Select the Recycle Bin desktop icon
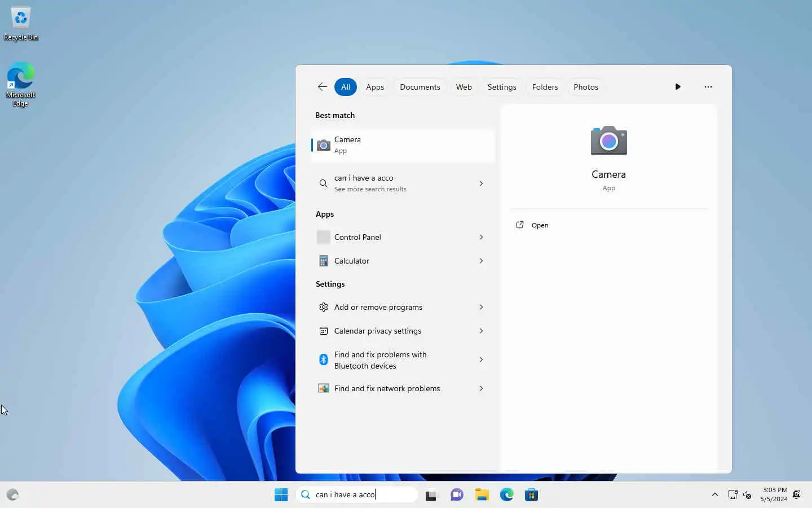 tap(21, 24)
